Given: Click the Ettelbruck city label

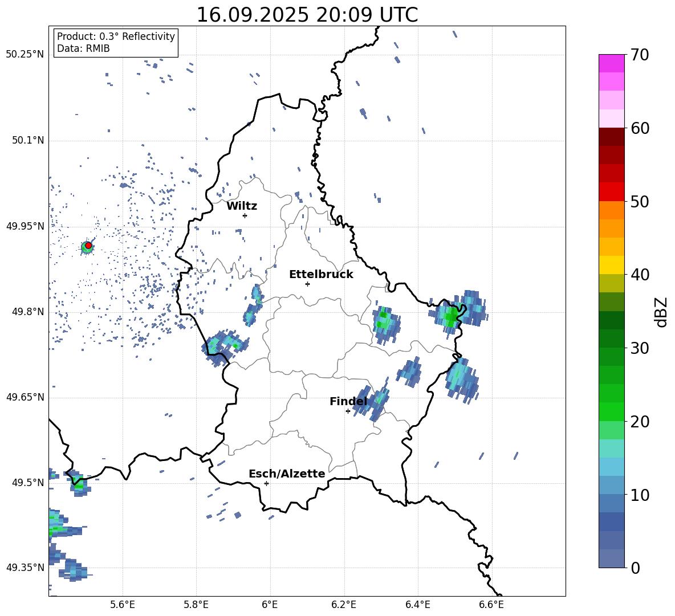Looking at the screenshot, I should coord(321,275).
